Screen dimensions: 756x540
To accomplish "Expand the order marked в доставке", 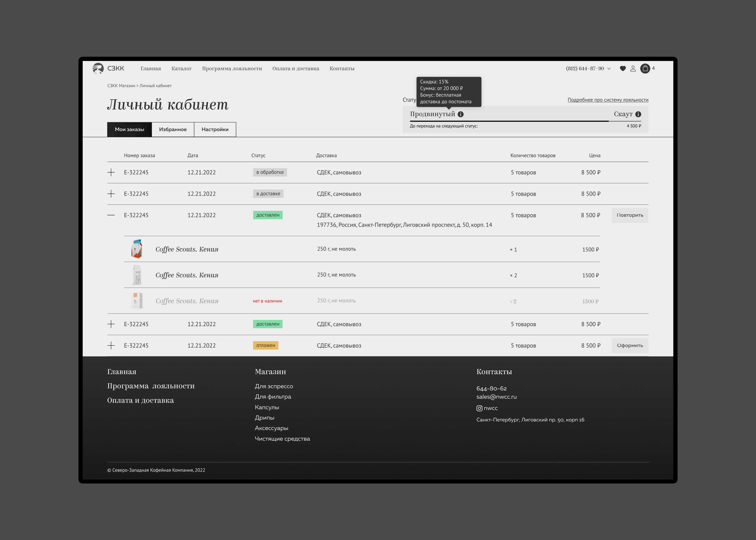I will tap(111, 194).
